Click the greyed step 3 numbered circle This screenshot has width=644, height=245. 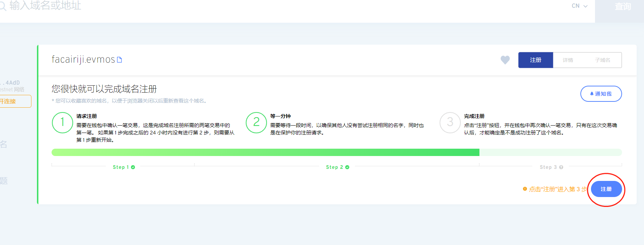(x=450, y=122)
